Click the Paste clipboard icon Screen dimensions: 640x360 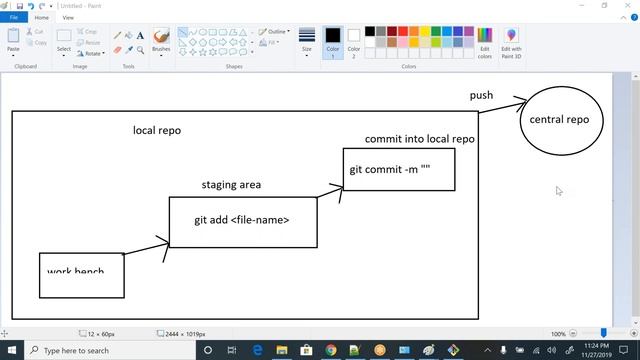pos(13,36)
